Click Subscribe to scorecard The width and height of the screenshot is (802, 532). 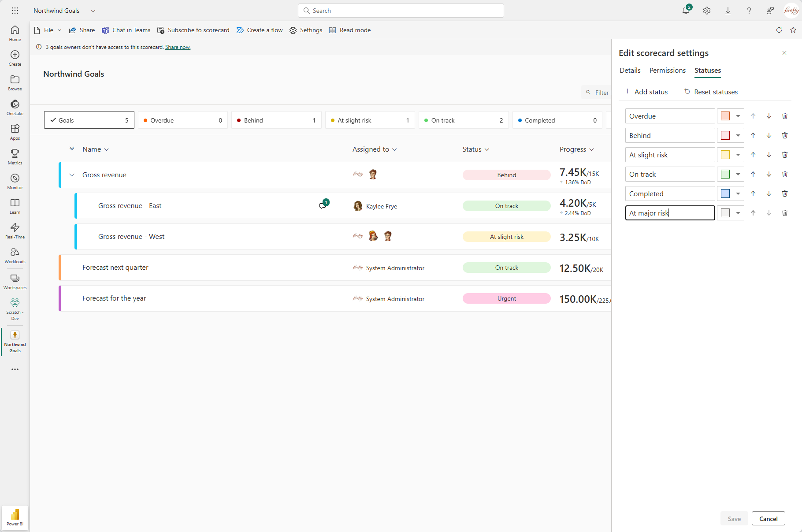(193, 30)
